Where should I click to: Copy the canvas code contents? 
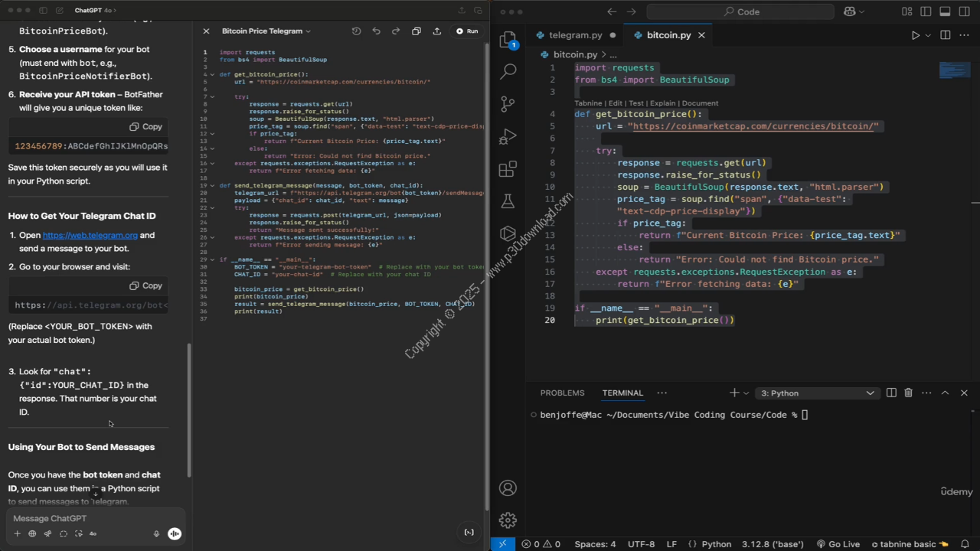[x=416, y=31]
